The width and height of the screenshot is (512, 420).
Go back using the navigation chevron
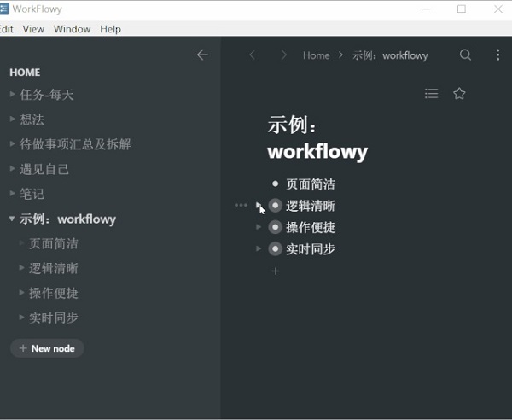tap(252, 55)
